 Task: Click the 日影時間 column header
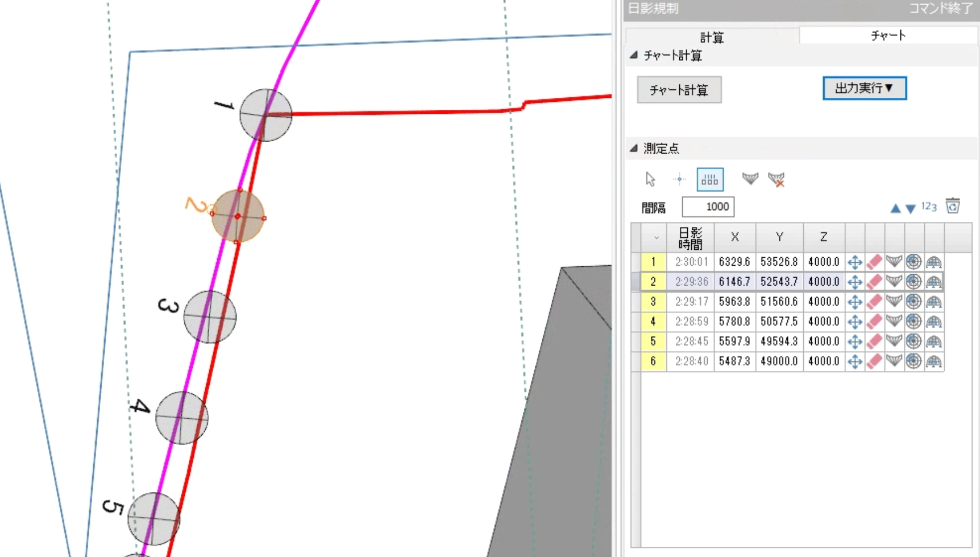coord(690,238)
